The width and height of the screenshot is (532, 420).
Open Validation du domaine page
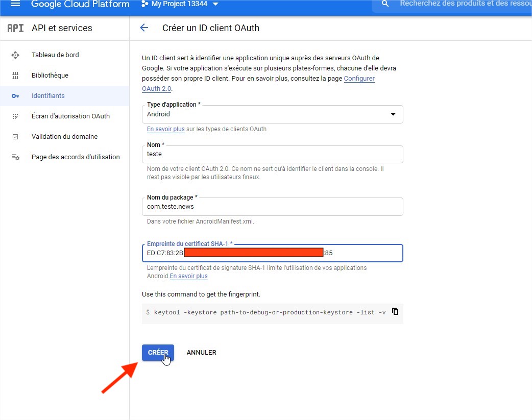[x=64, y=136]
